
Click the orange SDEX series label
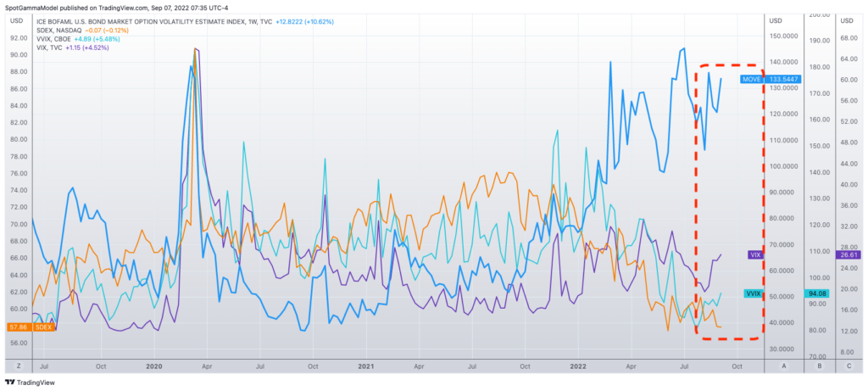click(x=43, y=327)
